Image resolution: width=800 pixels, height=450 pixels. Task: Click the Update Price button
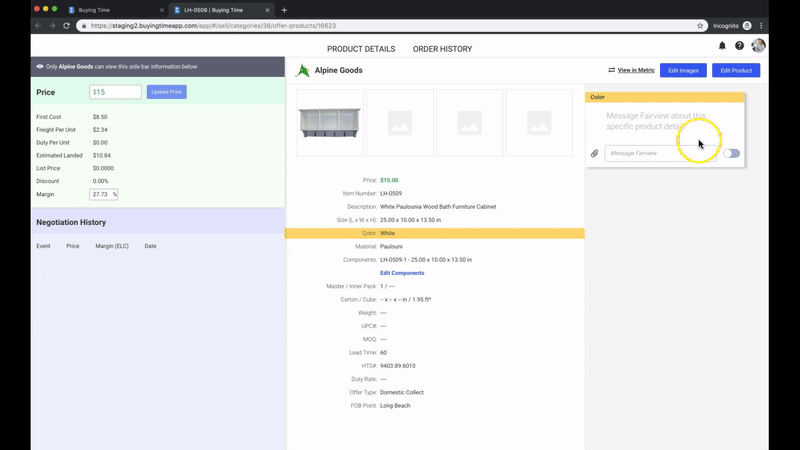[166, 92]
